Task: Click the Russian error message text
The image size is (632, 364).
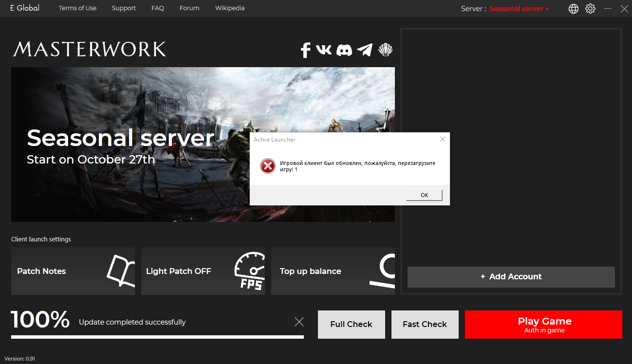Action: point(357,166)
